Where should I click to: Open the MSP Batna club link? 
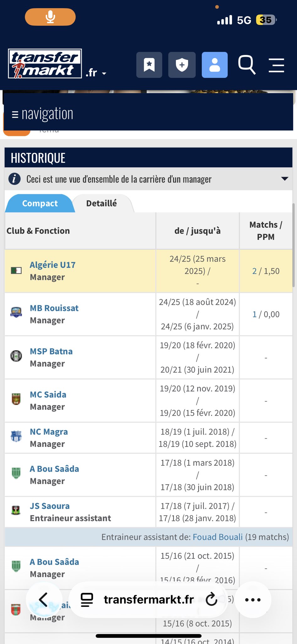click(51, 351)
